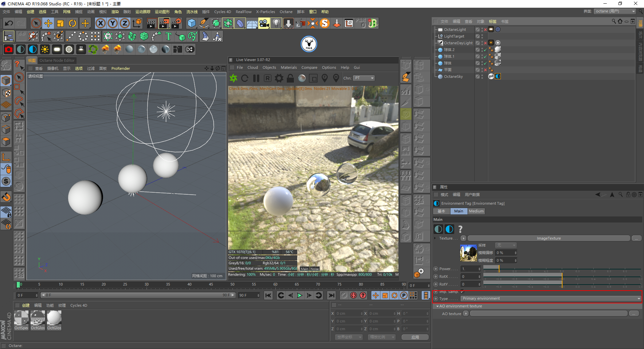This screenshot has width=644, height=349.
Task: Toggle the Y axis lock
Action: (113, 23)
